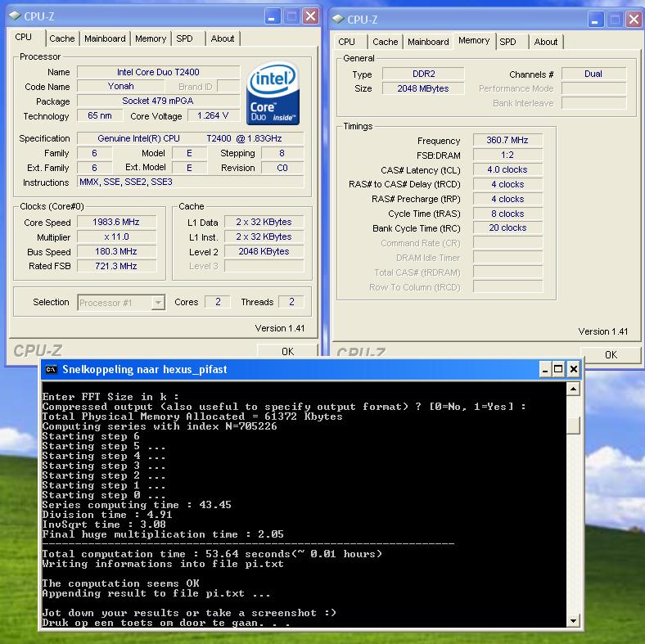This screenshot has height=644, width=645.
Task: Open SPD tab in right CPU-Z window
Action: pyautogui.click(x=507, y=42)
